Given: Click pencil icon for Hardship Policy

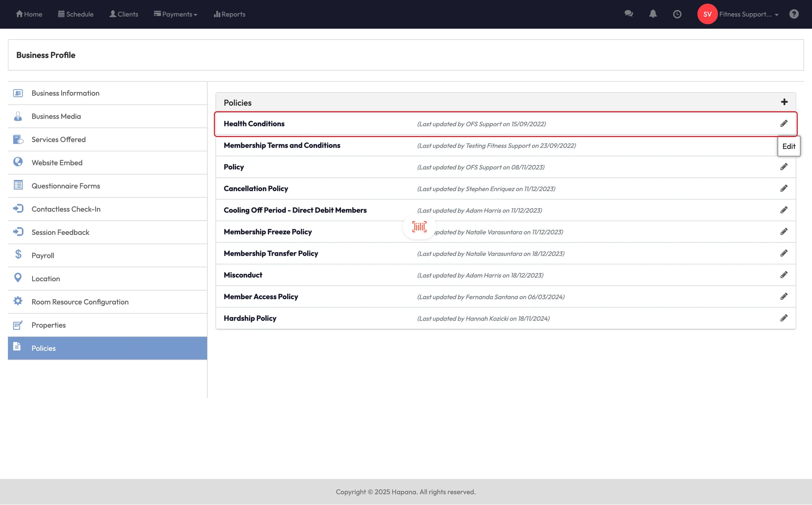Looking at the screenshot, I should pyautogui.click(x=783, y=318).
